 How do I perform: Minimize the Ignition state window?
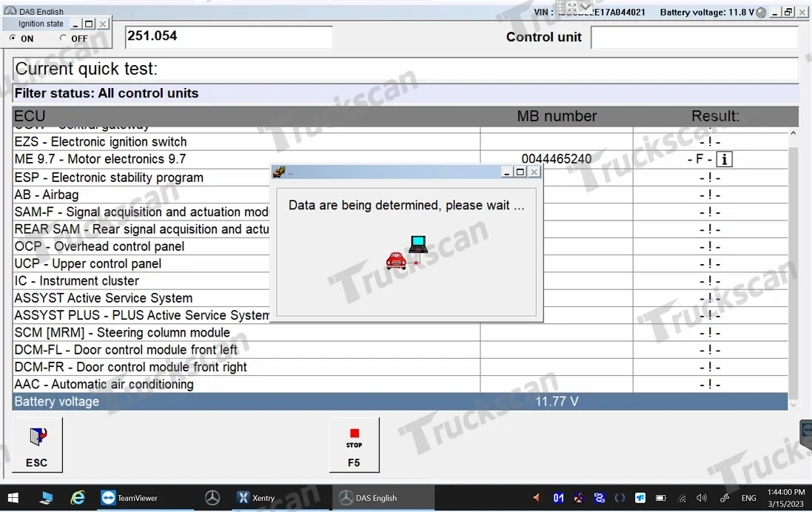click(76, 24)
